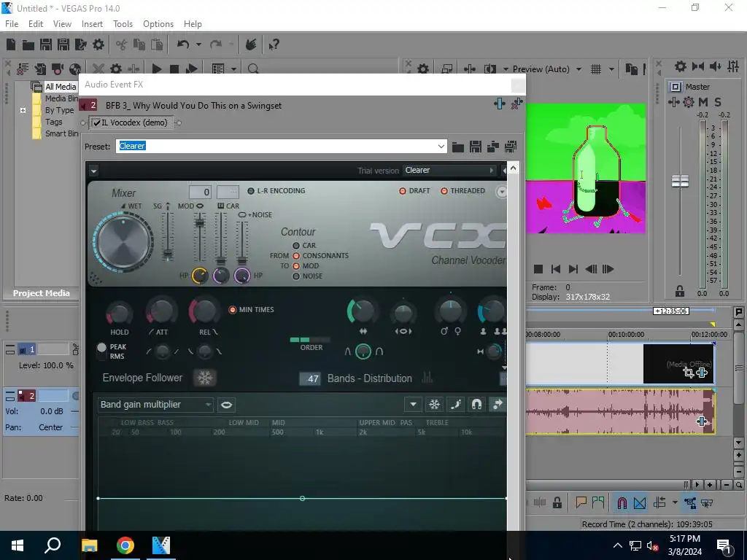Viewport: 747px width, 560px height.
Task: Open Master FX icon below Master label
Action: click(673, 102)
